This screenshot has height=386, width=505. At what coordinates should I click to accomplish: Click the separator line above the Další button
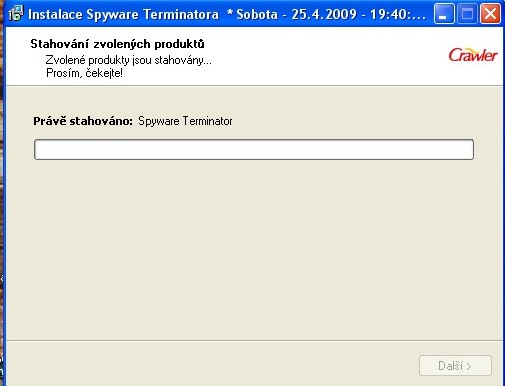(x=254, y=341)
